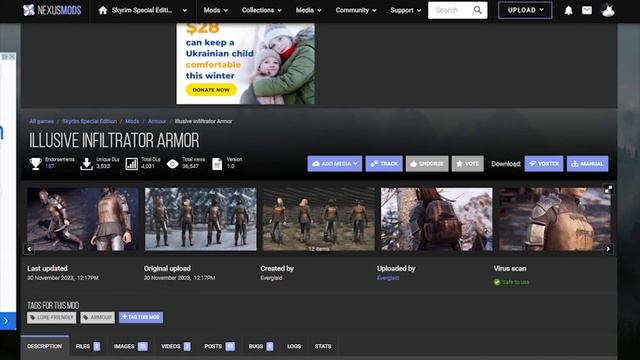The height and width of the screenshot is (360, 640).
Task: Open the Media menu
Action: tap(309, 10)
